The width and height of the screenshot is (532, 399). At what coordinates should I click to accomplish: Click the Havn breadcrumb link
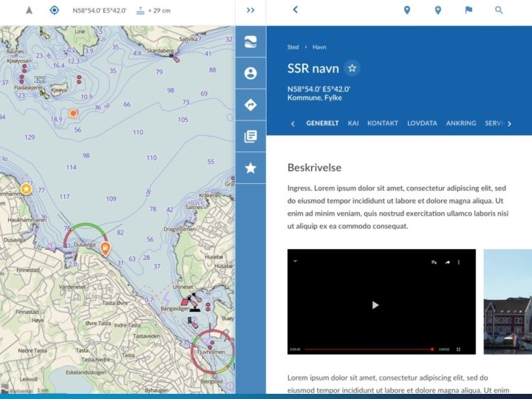pos(319,47)
